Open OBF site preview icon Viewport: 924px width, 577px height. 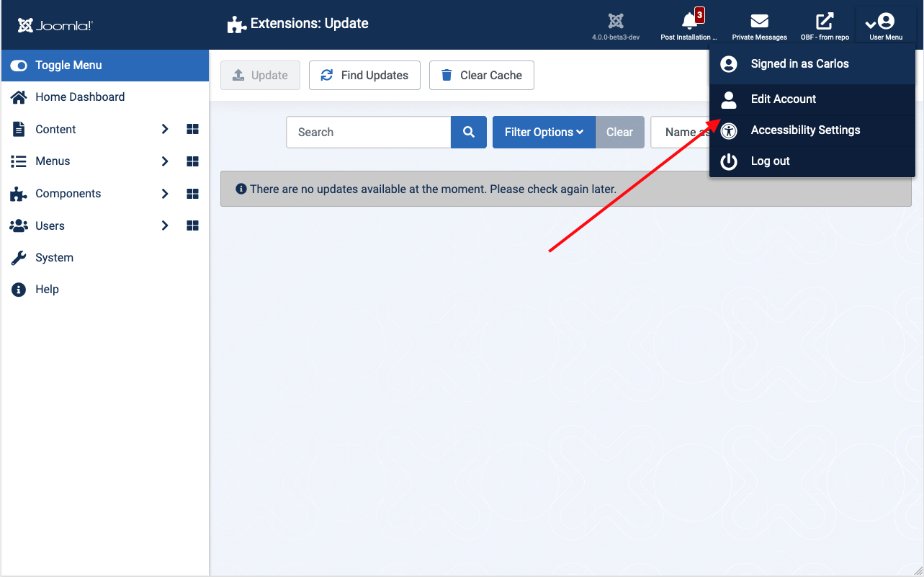[x=825, y=22]
